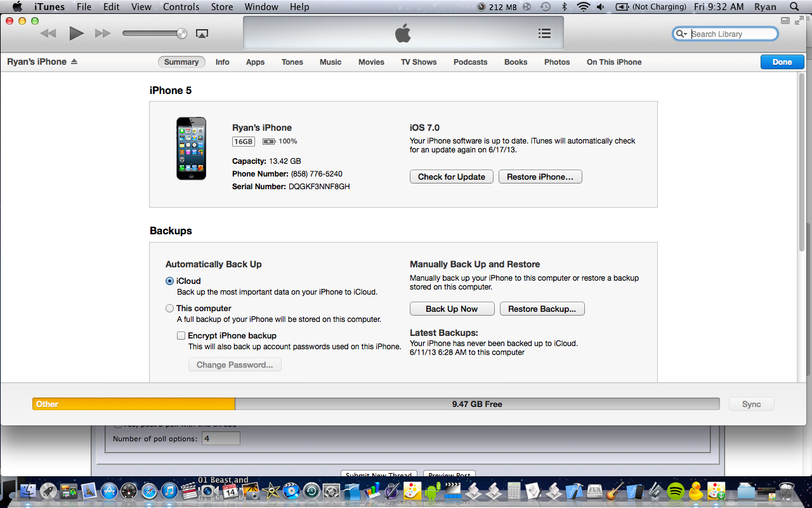Click the iPhone 5 device thumbnail
This screenshot has height=508, width=812.
(x=191, y=148)
